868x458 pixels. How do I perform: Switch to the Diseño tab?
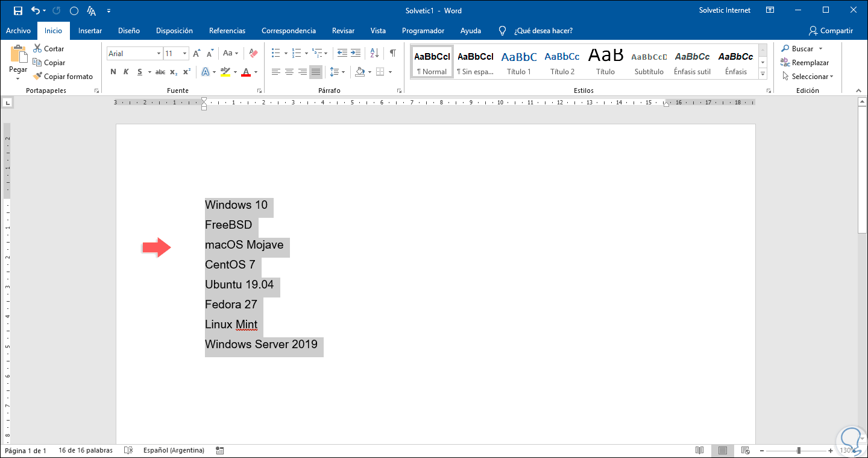(x=129, y=31)
